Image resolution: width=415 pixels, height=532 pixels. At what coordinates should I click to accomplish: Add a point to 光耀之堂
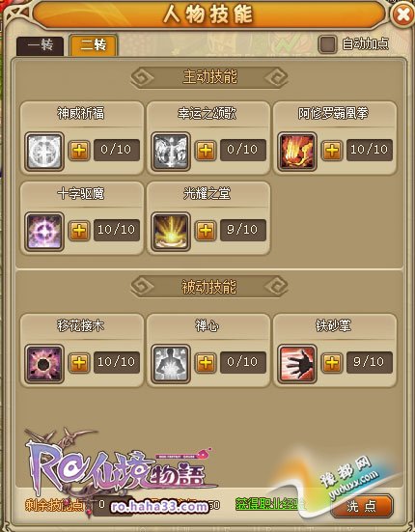(206, 231)
